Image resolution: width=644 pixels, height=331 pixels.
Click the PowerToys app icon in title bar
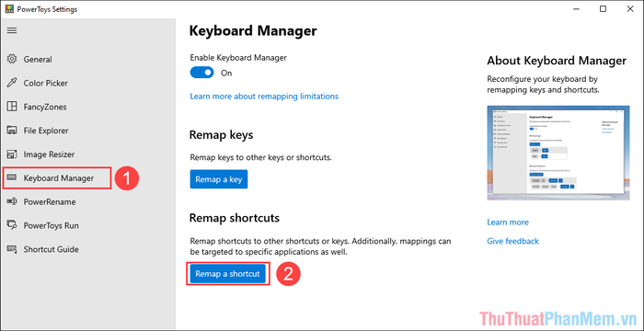click(x=9, y=9)
